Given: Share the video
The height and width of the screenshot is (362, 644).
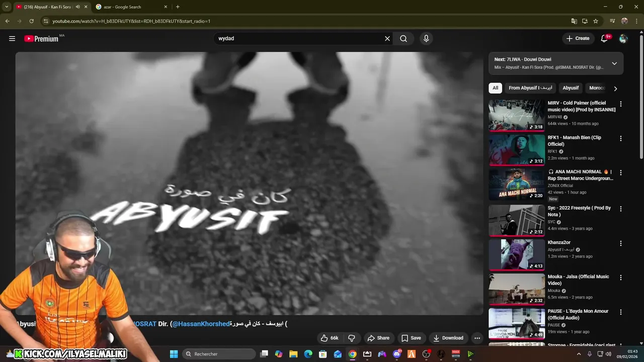Looking at the screenshot, I should pos(378,338).
